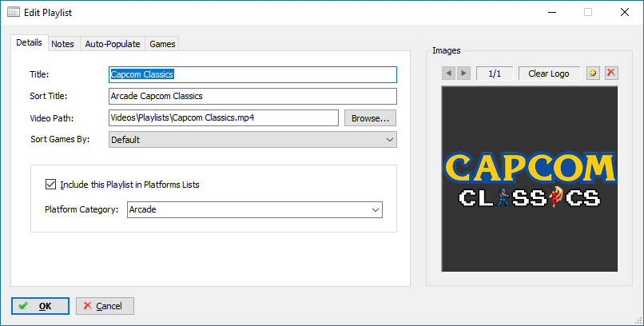This screenshot has height=326, width=644.
Task: Open the Games tab
Action: [x=163, y=44]
